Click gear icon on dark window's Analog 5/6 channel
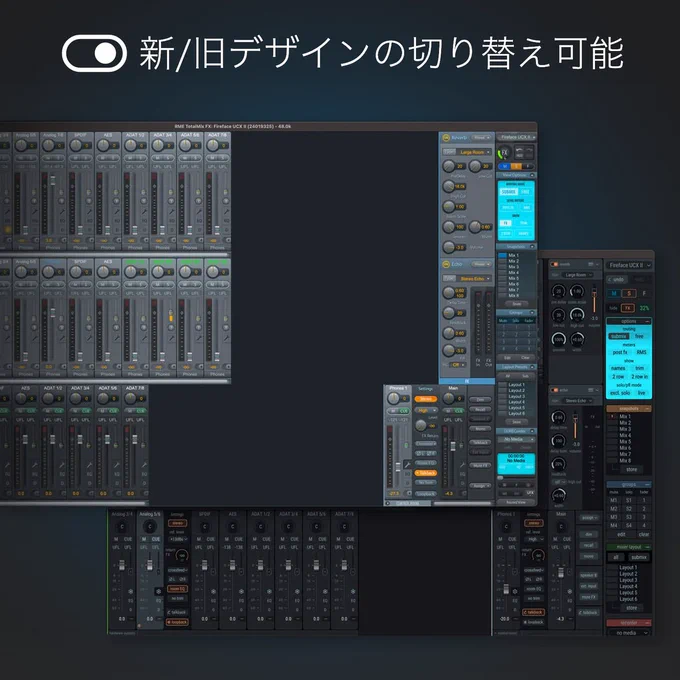The image size is (680, 680). tap(158, 591)
